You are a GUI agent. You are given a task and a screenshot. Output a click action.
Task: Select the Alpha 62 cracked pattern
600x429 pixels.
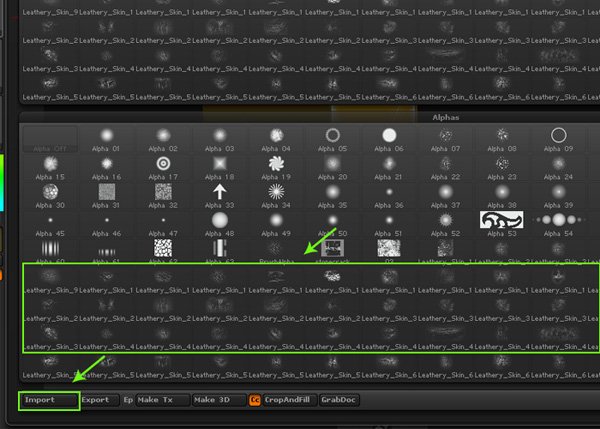[163, 251]
